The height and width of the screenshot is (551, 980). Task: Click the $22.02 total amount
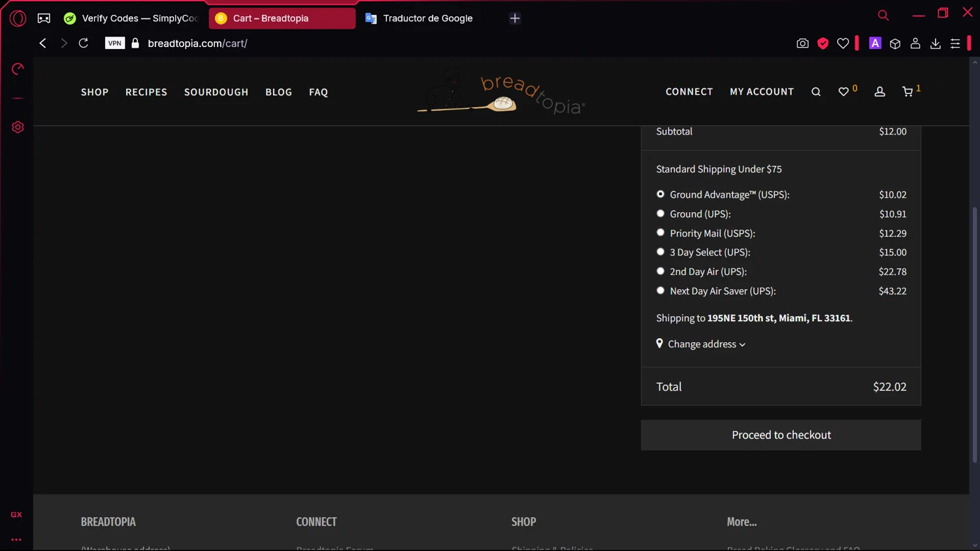[x=890, y=386]
